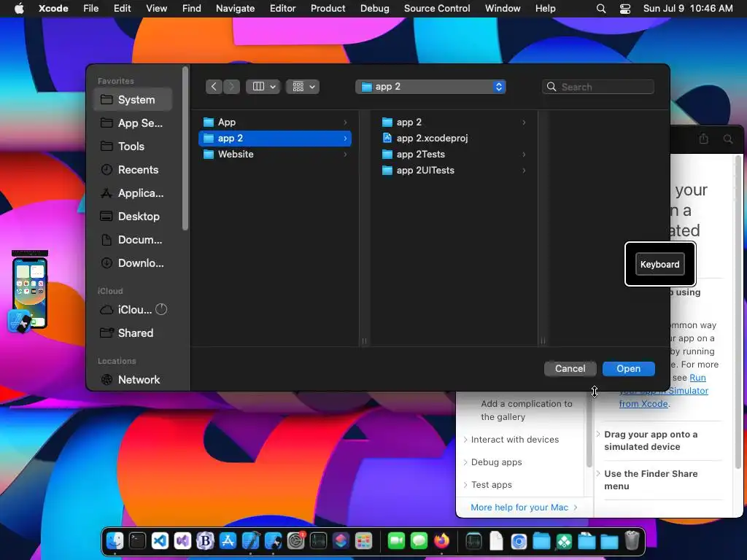
Task: Open Spotlight search in menu bar
Action: click(601, 8)
